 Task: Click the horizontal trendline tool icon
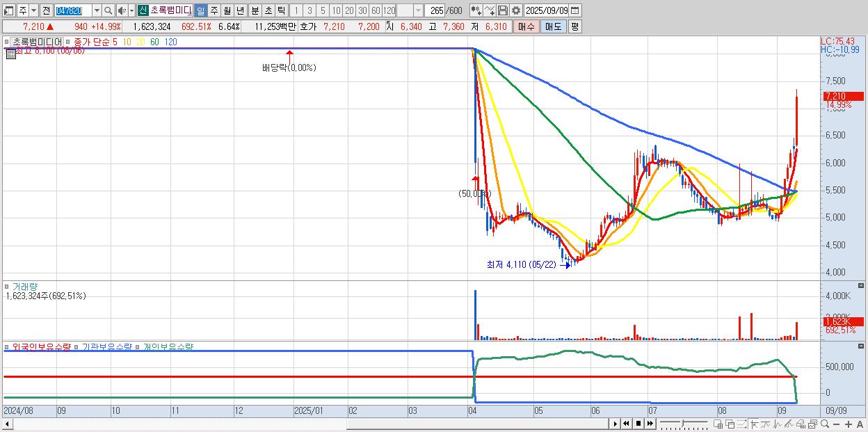click(765, 424)
